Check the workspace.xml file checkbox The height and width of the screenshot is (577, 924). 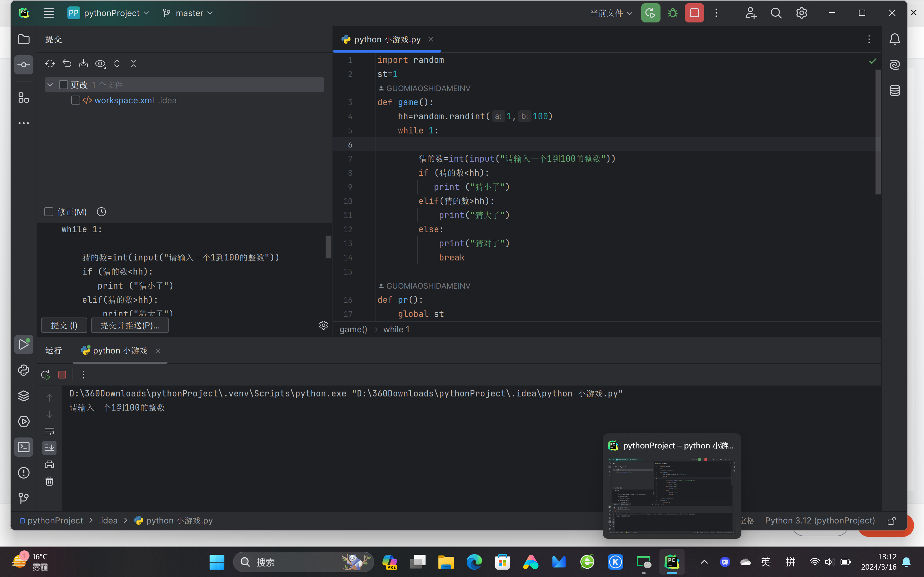tap(76, 100)
